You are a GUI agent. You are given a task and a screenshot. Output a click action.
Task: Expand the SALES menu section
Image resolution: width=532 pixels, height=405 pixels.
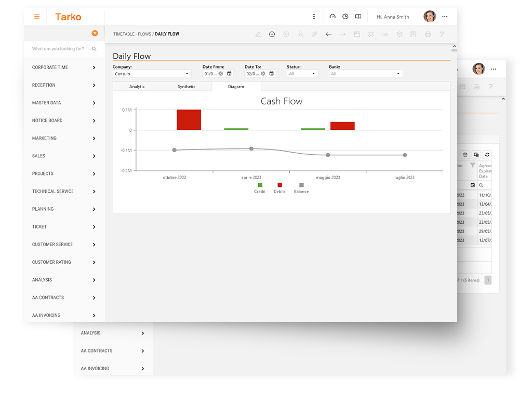[x=64, y=156]
